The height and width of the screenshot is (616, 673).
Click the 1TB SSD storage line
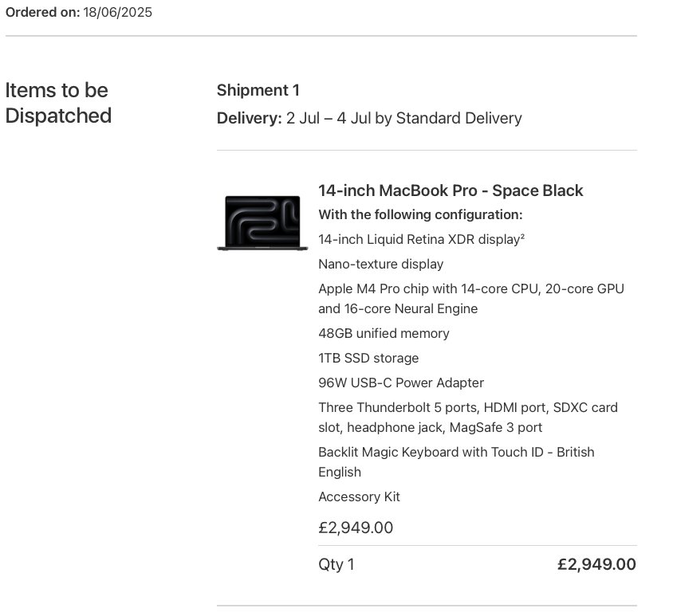pos(368,358)
